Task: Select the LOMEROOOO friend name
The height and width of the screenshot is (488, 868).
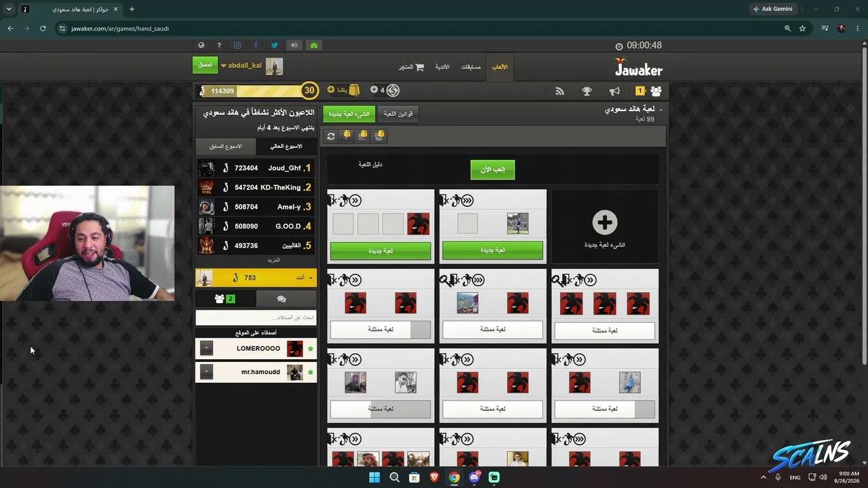Action: click(258, 348)
